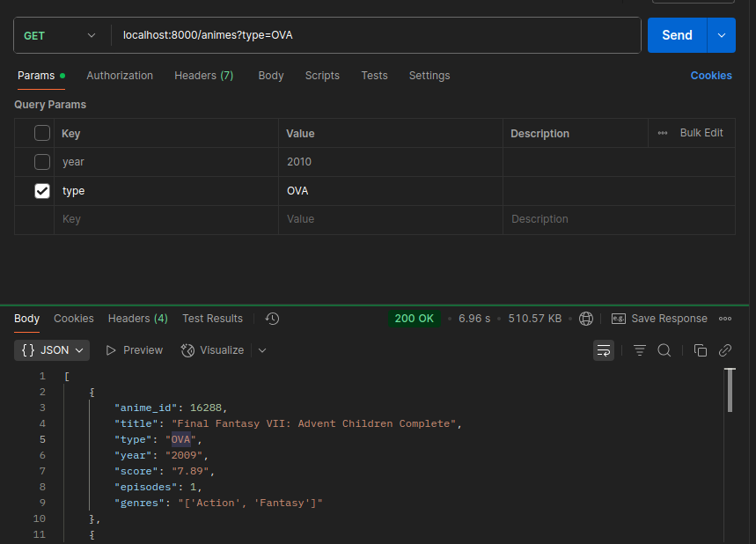The height and width of the screenshot is (544, 756).
Task: Open the JSON format dropdown
Action: coord(52,350)
